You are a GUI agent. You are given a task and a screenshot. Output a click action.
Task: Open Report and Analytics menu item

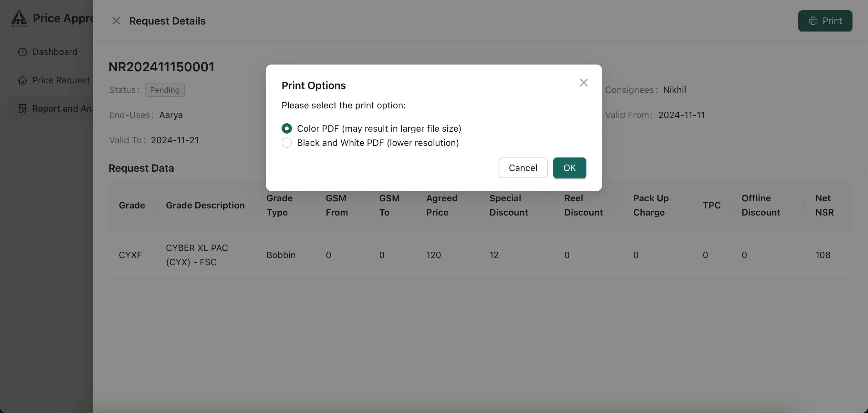point(51,108)
